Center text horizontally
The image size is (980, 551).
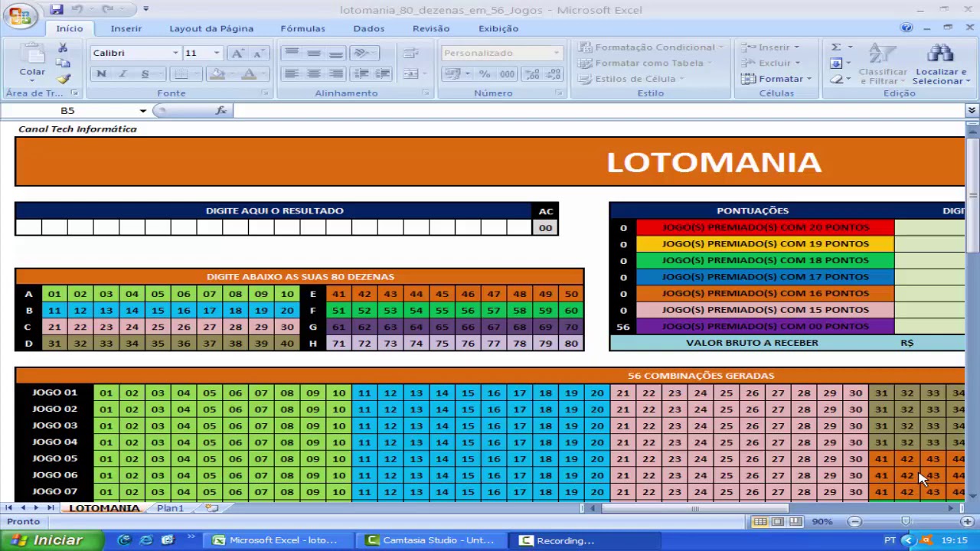(x=313, y=74)
